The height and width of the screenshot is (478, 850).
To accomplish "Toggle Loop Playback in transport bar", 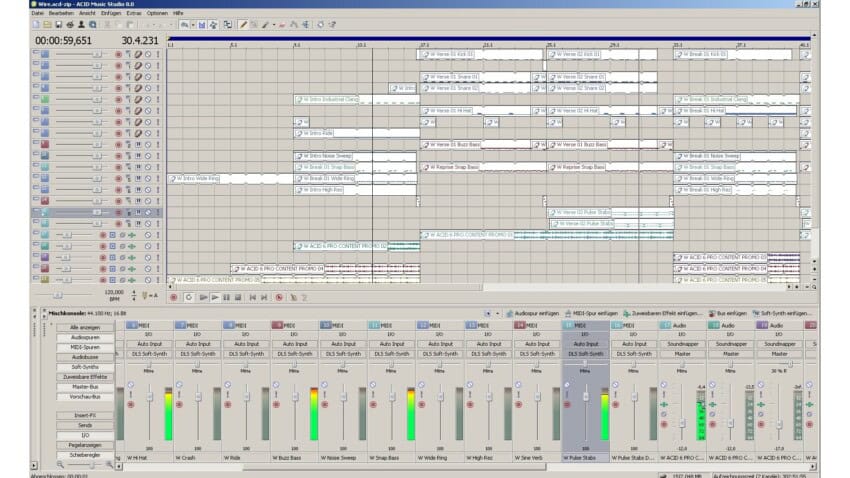I will (x=188, y=297).
